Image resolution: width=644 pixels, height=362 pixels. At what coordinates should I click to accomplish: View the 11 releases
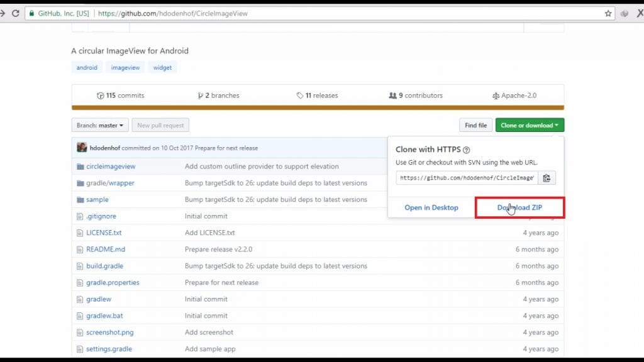317,96
